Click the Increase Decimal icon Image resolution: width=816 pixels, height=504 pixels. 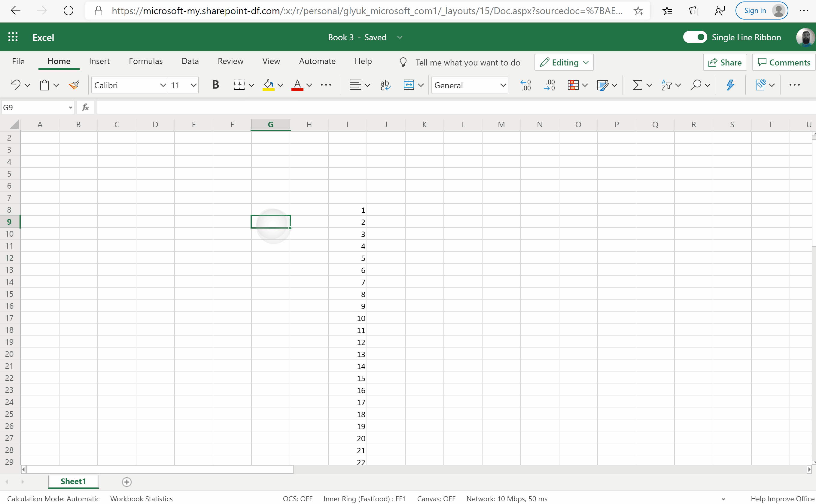(x=526, y=85)
